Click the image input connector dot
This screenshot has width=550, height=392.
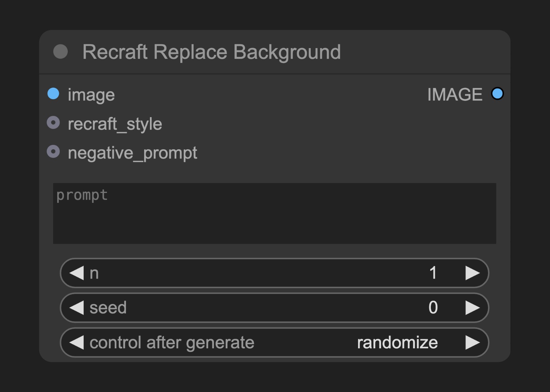(x=53, y=94)
